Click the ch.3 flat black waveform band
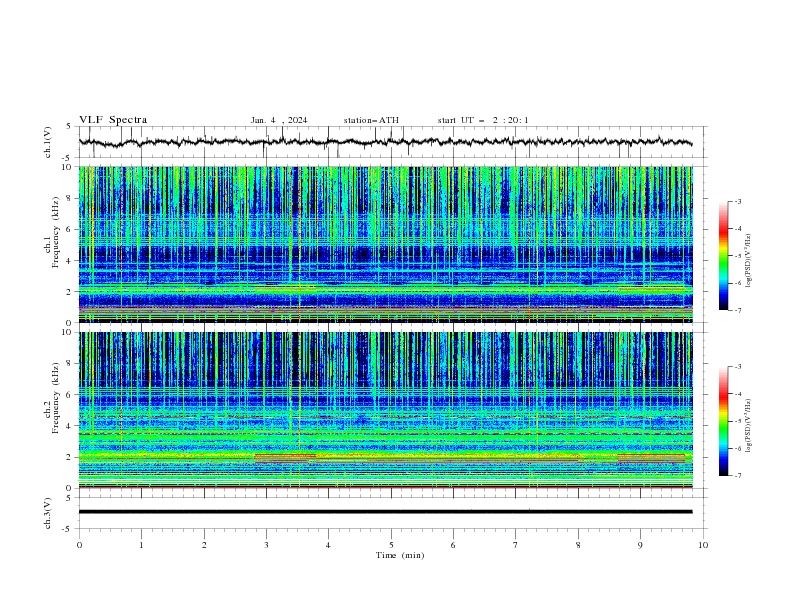The width and height of the screenshot is (792, 612). coord(385,512)
